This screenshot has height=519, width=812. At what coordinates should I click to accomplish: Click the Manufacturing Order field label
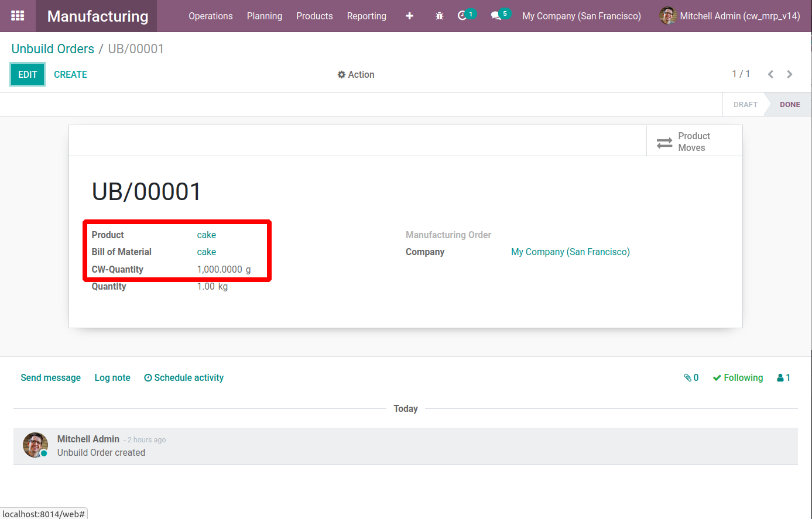(x=448, y=235)
